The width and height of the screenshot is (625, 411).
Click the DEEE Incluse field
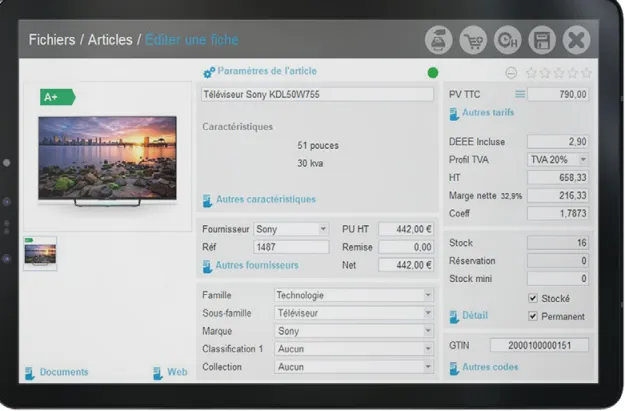(558, 142)
